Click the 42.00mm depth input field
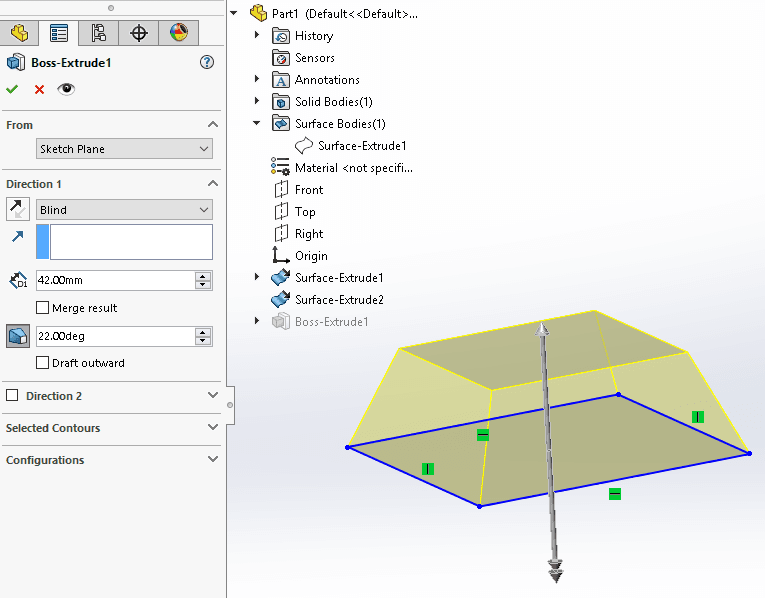This screenshot has height=598, width=765. pyautogui.click(x=114, y=281)
